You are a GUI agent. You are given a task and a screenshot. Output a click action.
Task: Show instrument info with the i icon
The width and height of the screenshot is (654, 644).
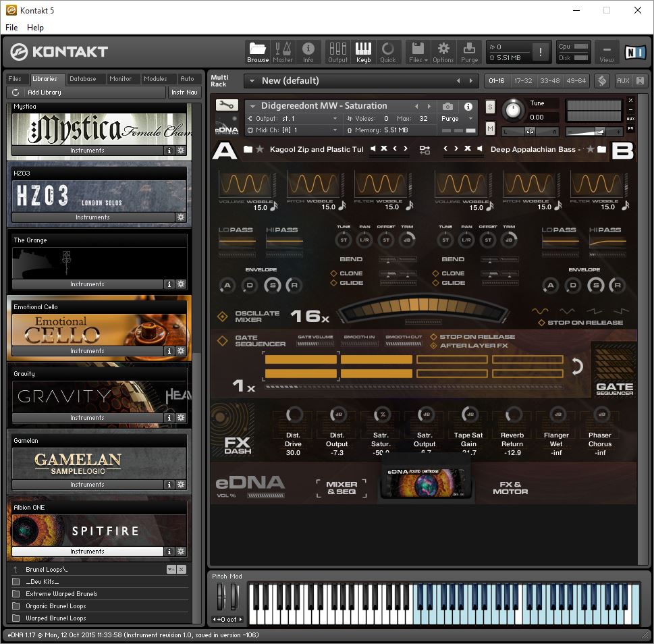[468, 107]
